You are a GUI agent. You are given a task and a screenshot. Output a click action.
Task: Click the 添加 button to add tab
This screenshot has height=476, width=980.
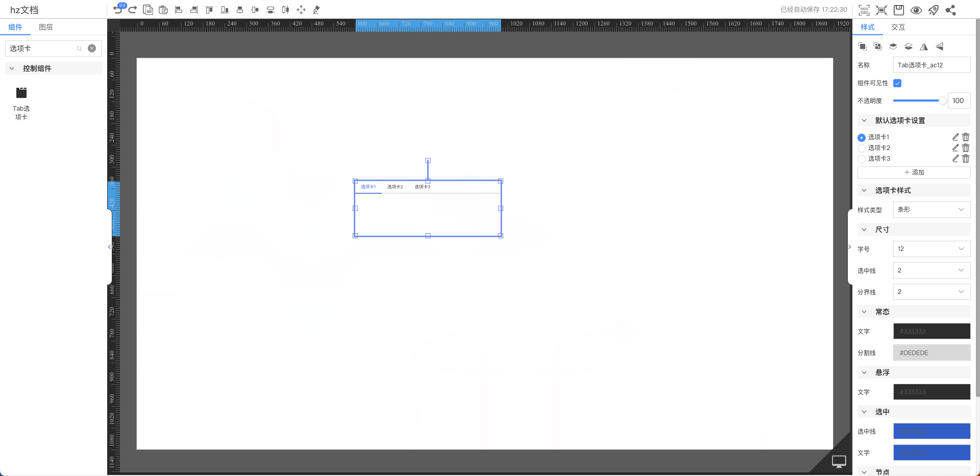914,172
